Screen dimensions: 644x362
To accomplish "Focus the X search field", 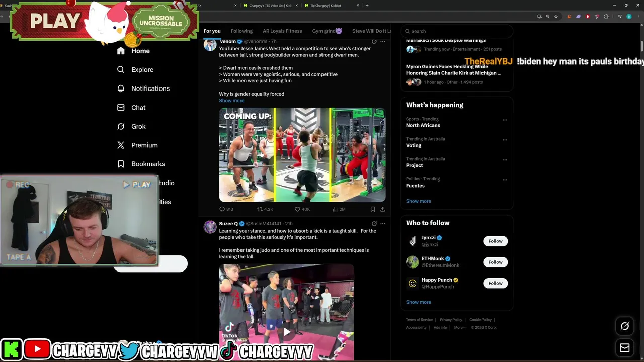I will point(457,31).
